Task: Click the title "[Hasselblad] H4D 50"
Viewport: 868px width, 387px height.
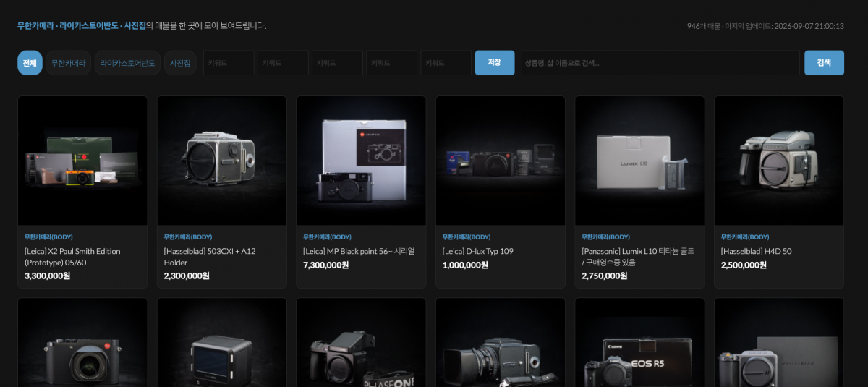Action: pos(756,251)
